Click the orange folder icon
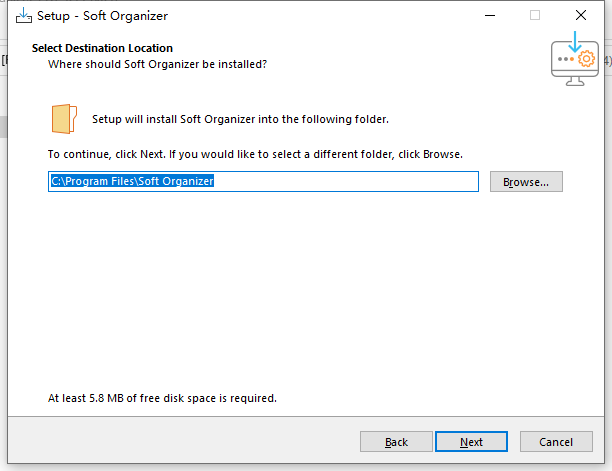This screenshot has width=612, height=471. click(64, 119)
